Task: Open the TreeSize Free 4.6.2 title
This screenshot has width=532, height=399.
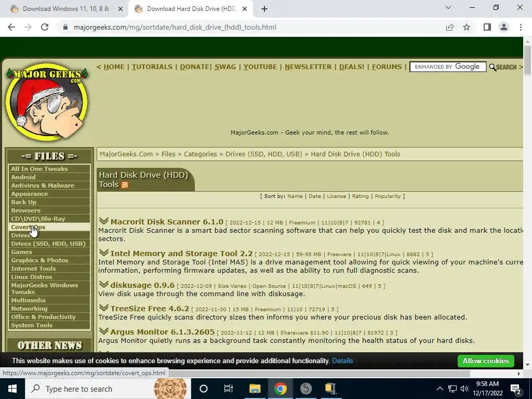Action: [x=150, y=309]
